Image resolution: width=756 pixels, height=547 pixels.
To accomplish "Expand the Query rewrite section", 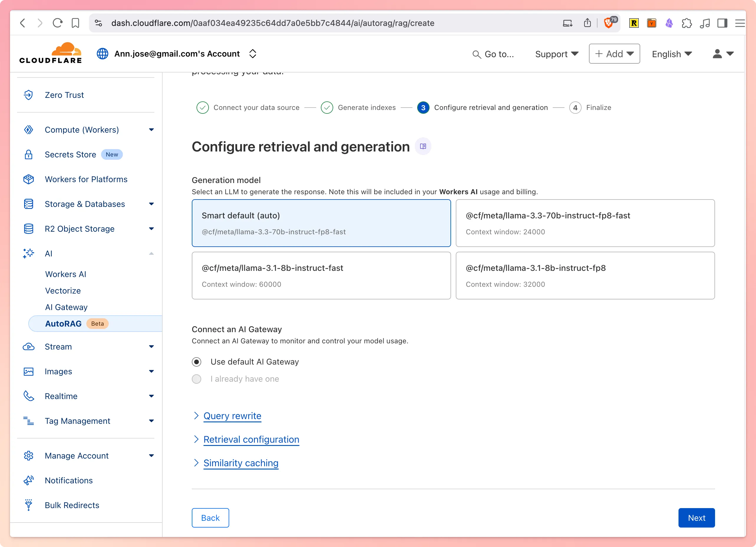I will (x=232, y=416).
